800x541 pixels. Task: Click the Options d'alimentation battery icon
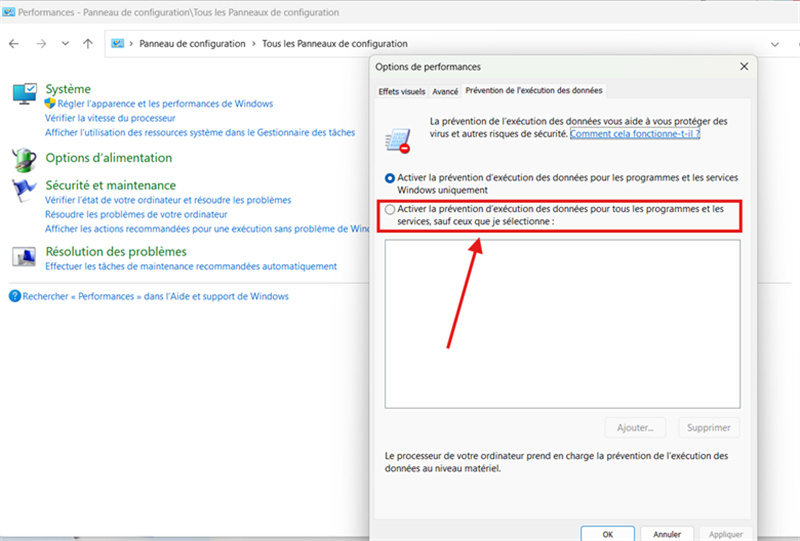(24, 159)
